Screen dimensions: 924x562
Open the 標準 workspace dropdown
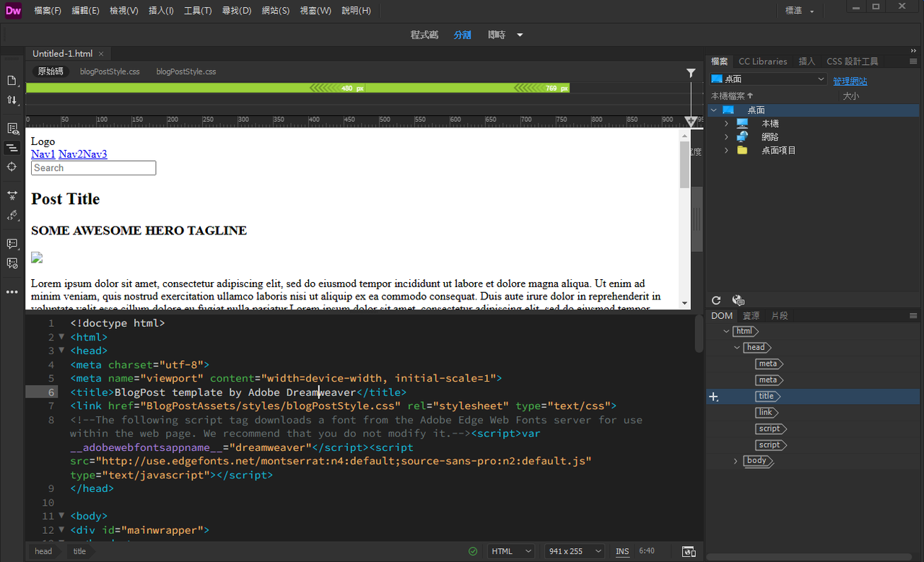[800, 11]
